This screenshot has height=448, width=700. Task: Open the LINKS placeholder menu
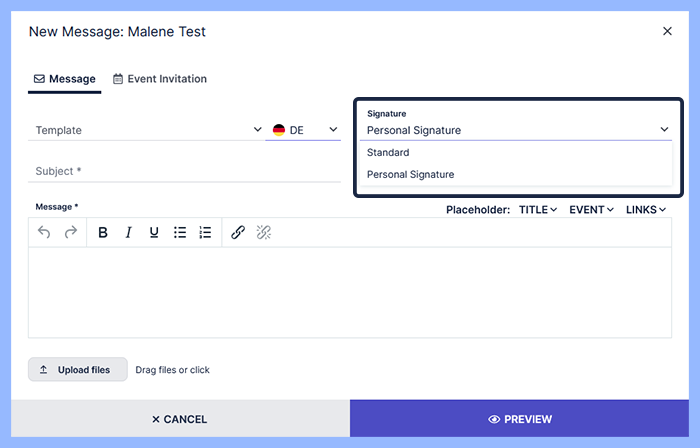click(646, 210)
